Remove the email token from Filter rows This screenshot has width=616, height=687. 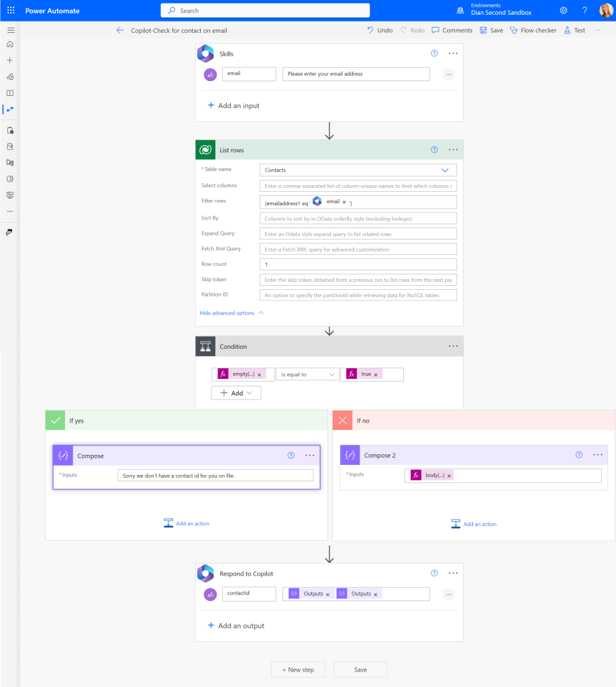344,202
